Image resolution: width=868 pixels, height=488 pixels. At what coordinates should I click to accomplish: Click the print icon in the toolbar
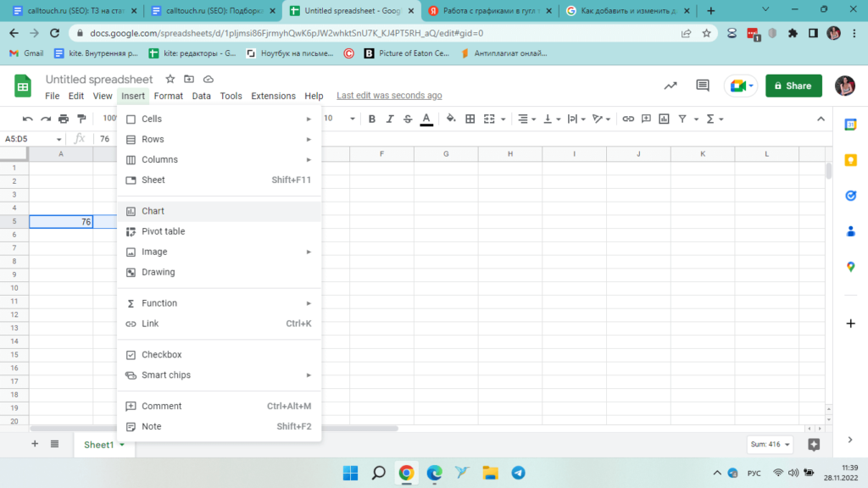pyautogui.click(x=64, y=119)
